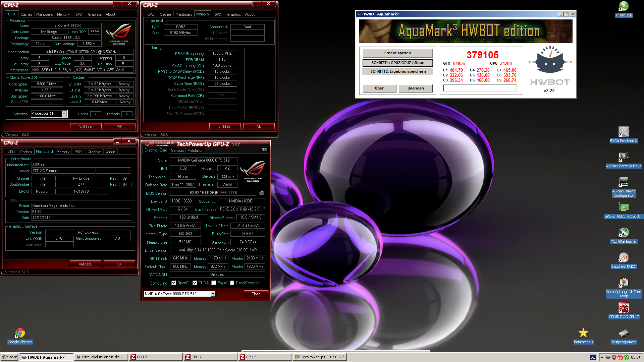
Task: Click the Driver Version field in GPU-Z
Action: point(217,250)
